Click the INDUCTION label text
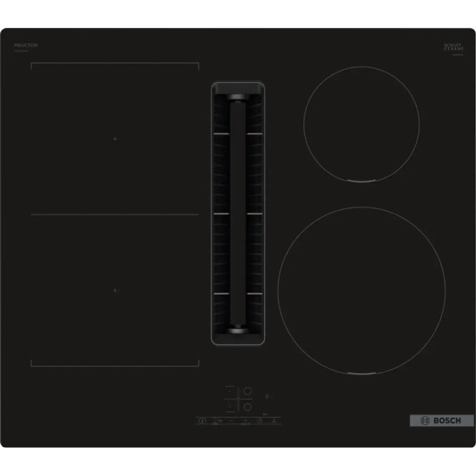The width and height of the screenshot is (476, 476). [x=26, y=45]
